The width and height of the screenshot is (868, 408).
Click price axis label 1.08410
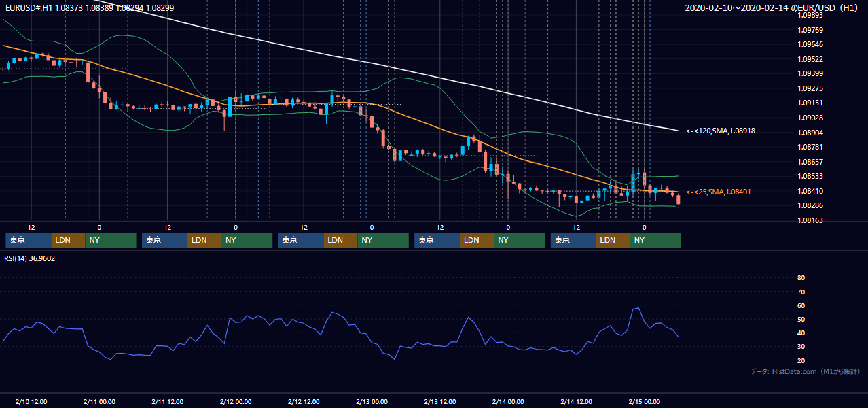click(x=810, y=191)
